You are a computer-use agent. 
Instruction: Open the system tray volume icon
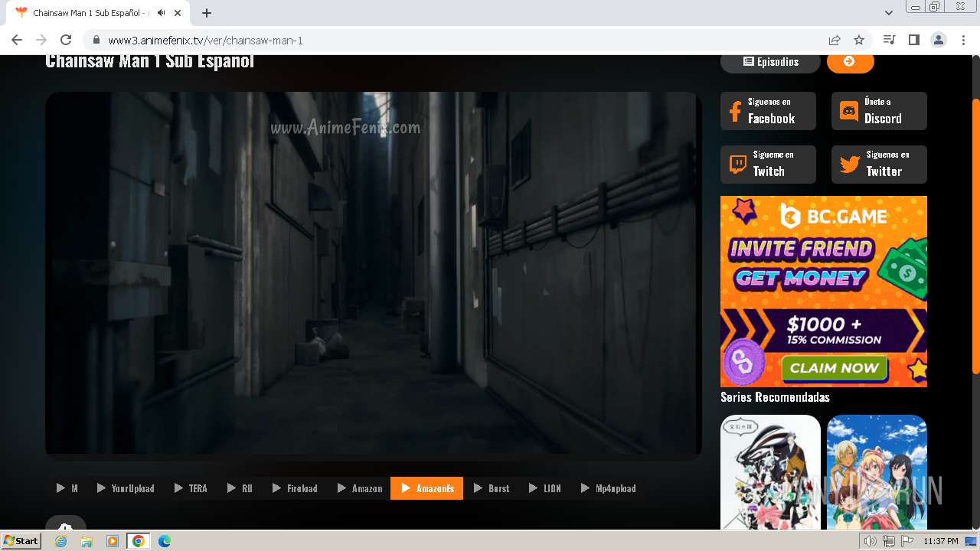pyautogui.click(x=871, y=541)
